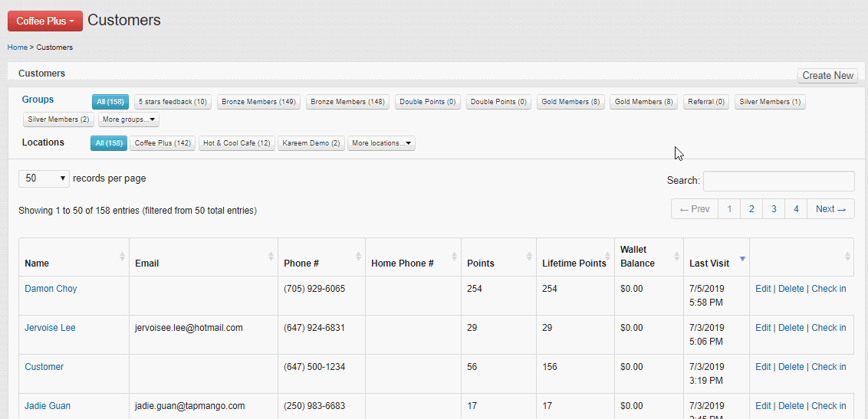Filter by Hot & Cool Cafe (12) location
This screenshot has width=868, height=419.
[x=236, y=143]
